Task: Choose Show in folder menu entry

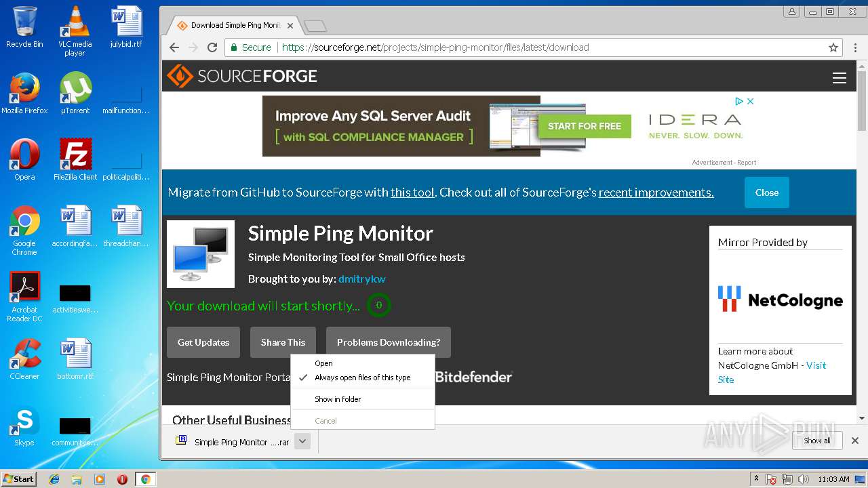Action: coord(362,399)
